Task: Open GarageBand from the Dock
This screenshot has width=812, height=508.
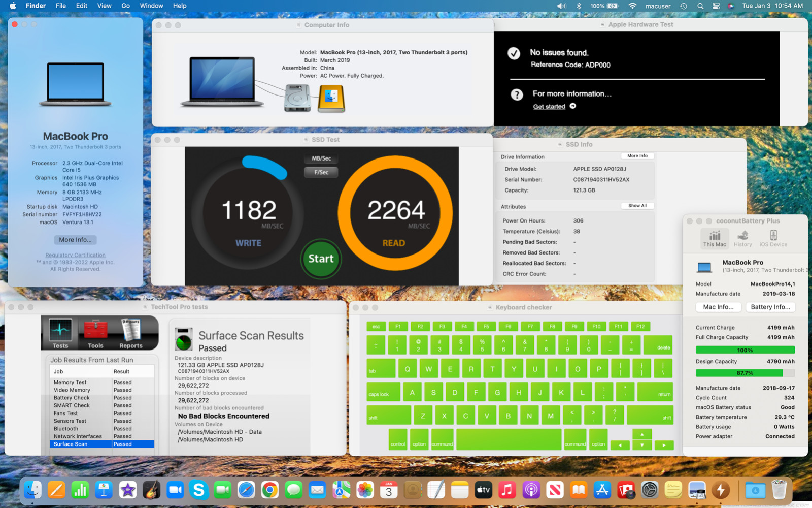Action: click(x=151, y=490)
